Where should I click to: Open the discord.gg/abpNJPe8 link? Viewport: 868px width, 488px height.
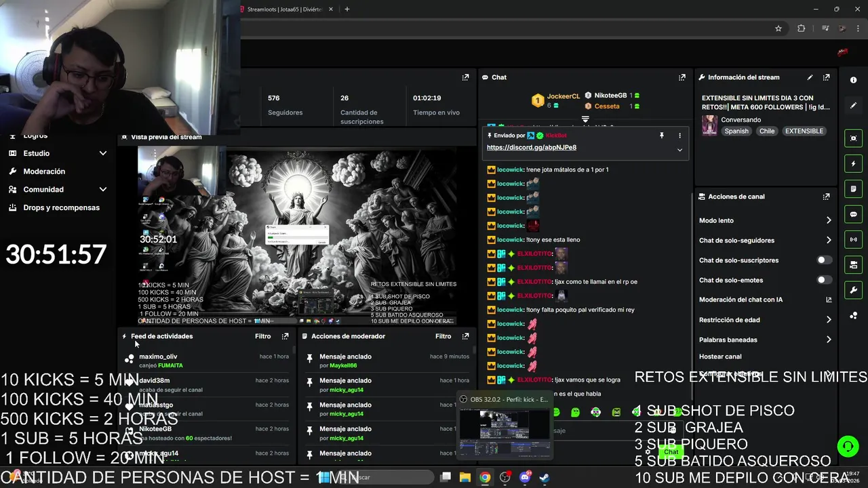tap(532, 148)
